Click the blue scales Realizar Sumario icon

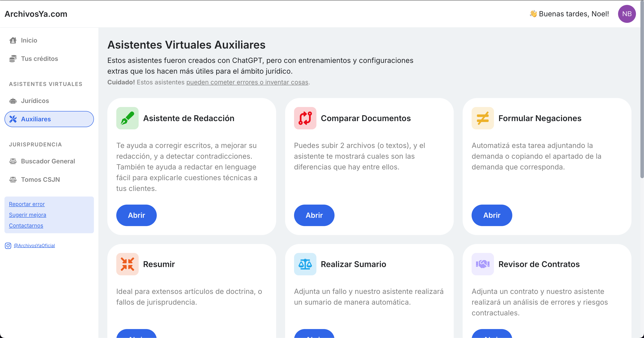[x=305, y=264]
